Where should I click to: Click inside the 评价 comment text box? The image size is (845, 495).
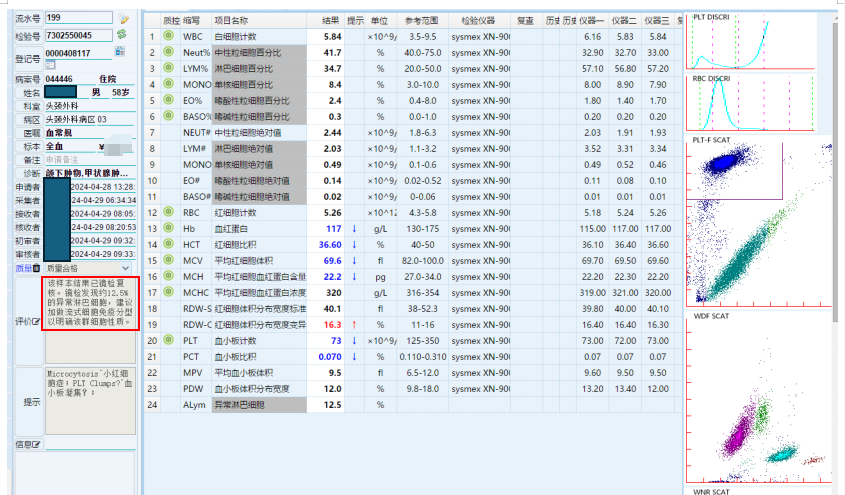90,320
